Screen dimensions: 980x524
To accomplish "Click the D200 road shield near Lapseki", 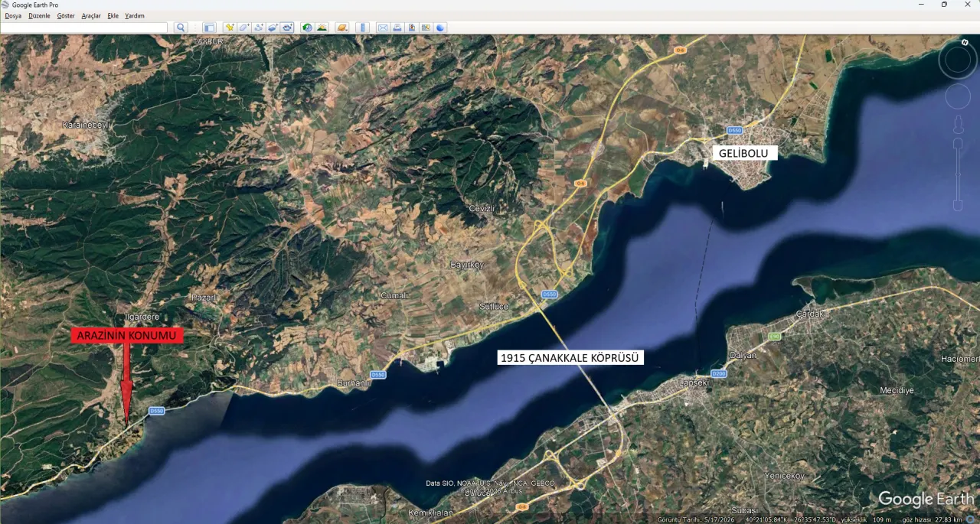I will [719, 373].
